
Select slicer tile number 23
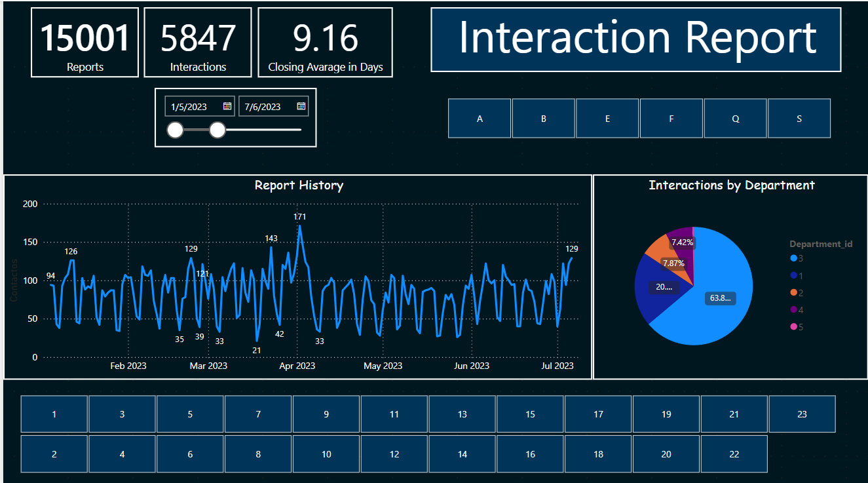click(802, 414)
